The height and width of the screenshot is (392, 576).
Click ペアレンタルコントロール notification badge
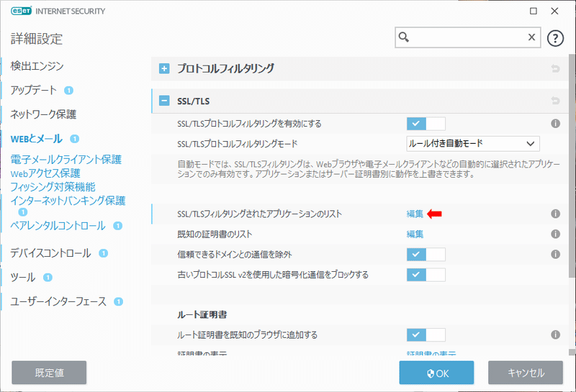[x=117, y=226]
